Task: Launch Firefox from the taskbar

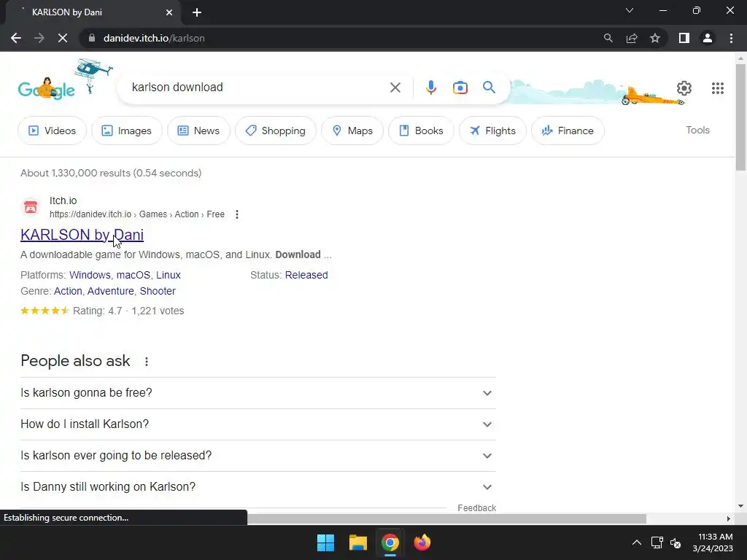Action: [x=422, y=542]
